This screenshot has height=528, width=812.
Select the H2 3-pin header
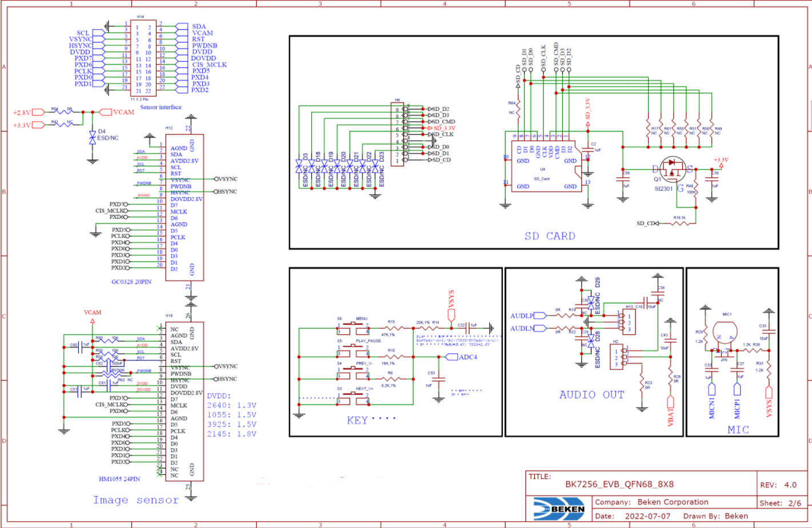[x=617, y=357]
